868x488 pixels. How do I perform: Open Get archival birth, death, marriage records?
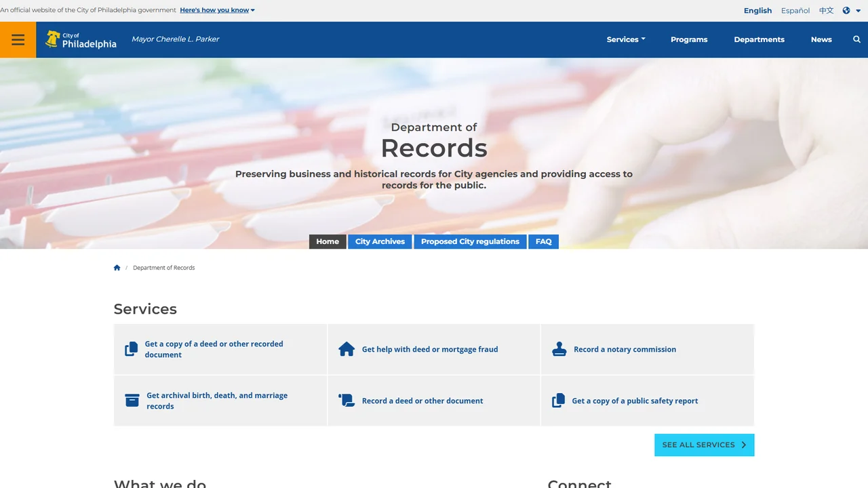coord(220,401)
